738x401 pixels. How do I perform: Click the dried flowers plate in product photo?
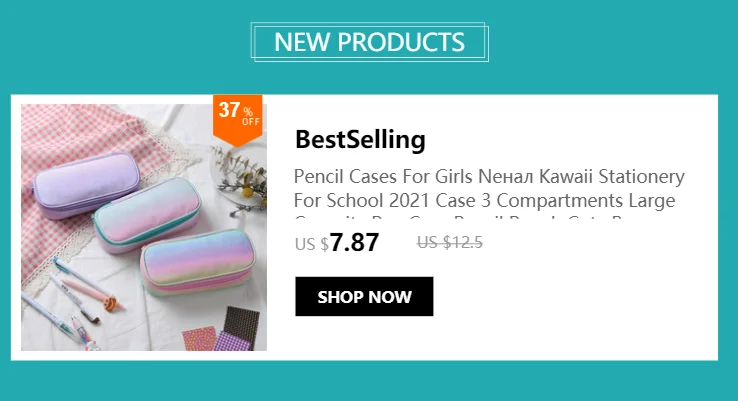click(241, 176)
